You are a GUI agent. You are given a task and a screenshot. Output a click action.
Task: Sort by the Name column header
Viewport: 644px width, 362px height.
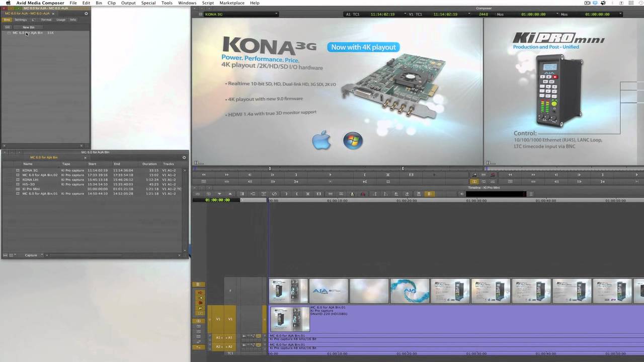[28, 164]
